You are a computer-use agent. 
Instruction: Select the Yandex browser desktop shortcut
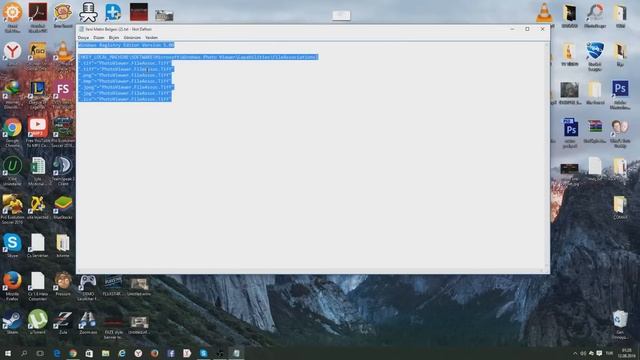[x=13, y=53]
